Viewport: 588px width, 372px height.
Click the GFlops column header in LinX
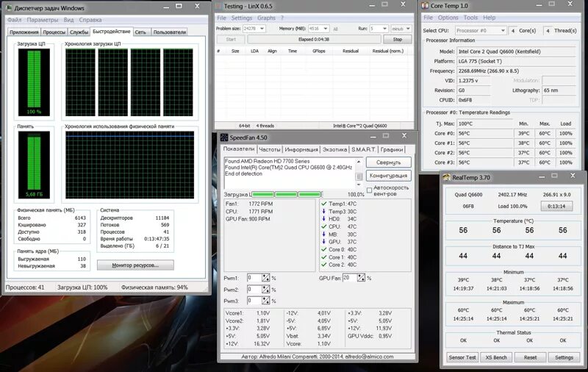319,51
